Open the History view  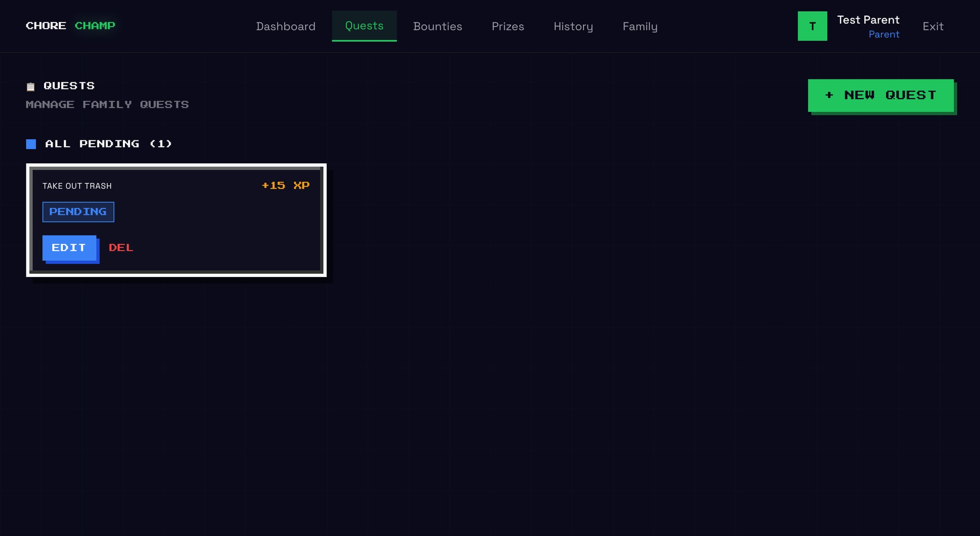tap(573, 26)
